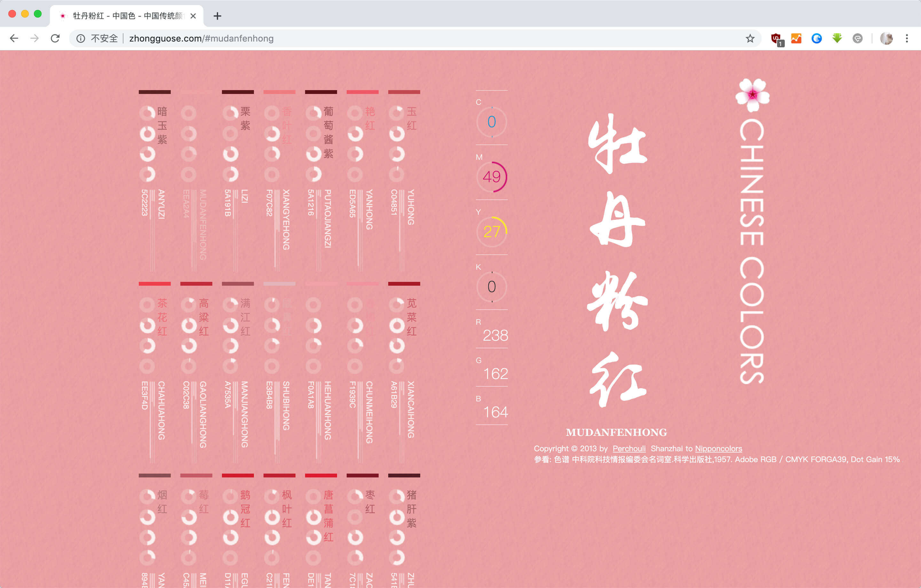This screenshot has height=588, width=921.
Task: Open a new tab with plus button
Action: pyautogui.click(x=217, y=16)
